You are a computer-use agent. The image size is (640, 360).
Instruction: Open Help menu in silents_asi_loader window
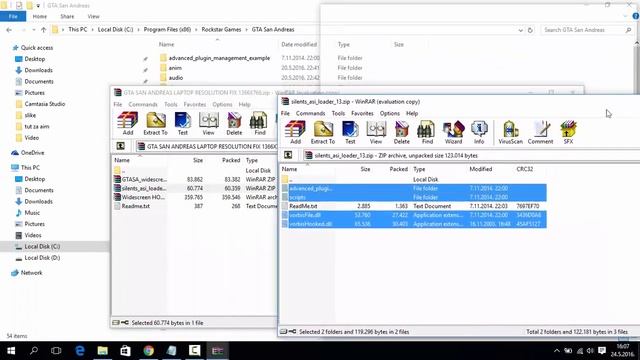coord(412,113)
